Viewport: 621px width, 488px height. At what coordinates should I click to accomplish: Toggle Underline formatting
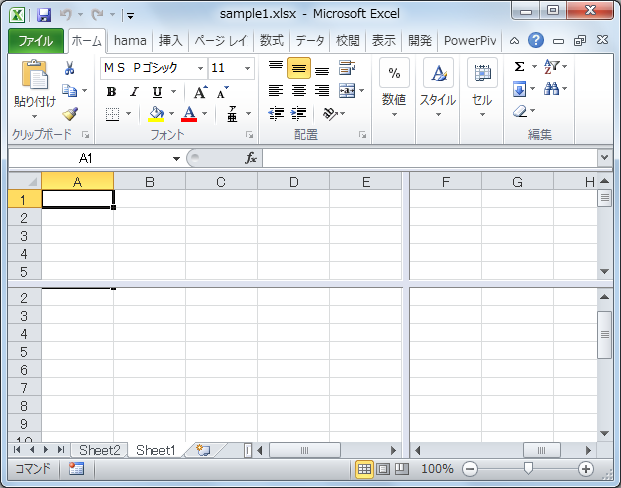pos(157,92)
